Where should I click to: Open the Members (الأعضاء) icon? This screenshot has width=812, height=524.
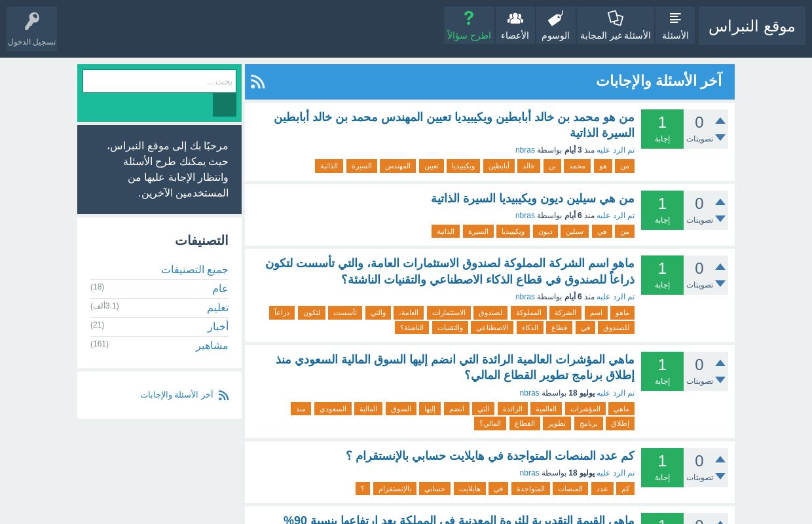coord(515,18)
